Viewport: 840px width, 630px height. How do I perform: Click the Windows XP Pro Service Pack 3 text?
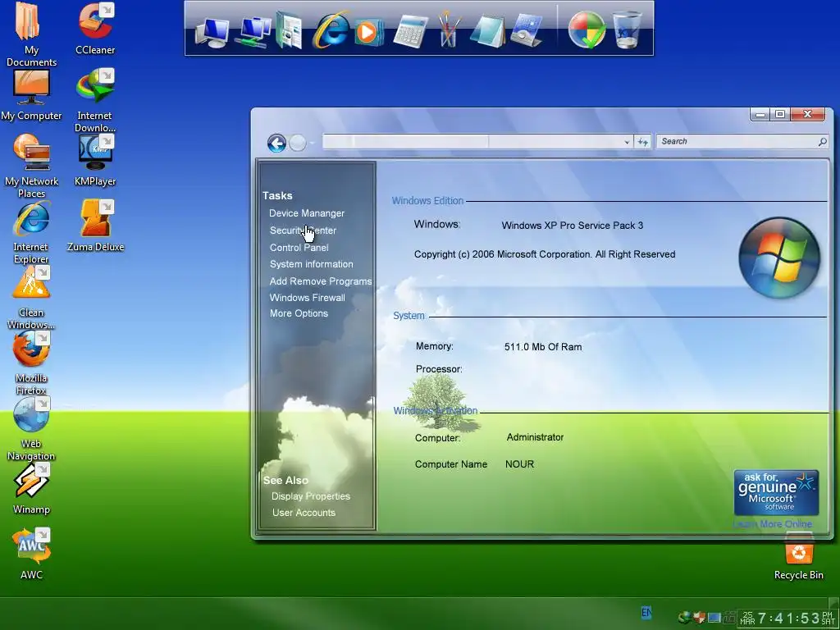[572, 226]
